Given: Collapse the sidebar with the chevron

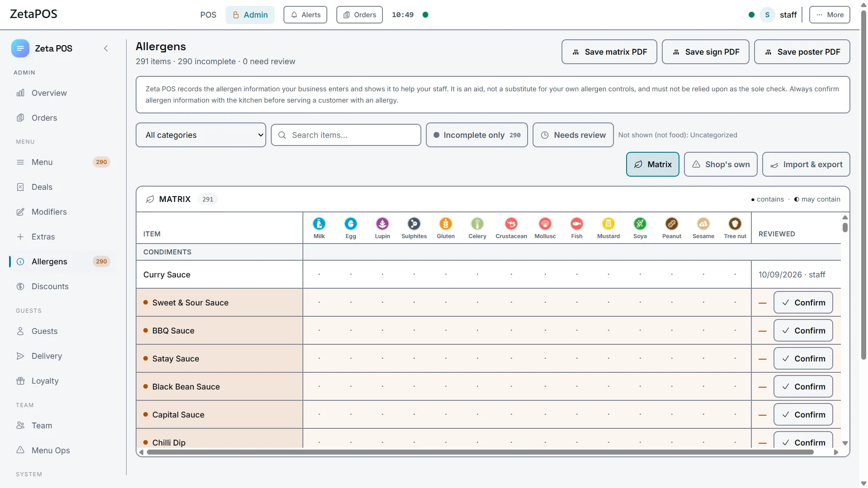Looking at the screenshot, I should (x=106, y=48).
